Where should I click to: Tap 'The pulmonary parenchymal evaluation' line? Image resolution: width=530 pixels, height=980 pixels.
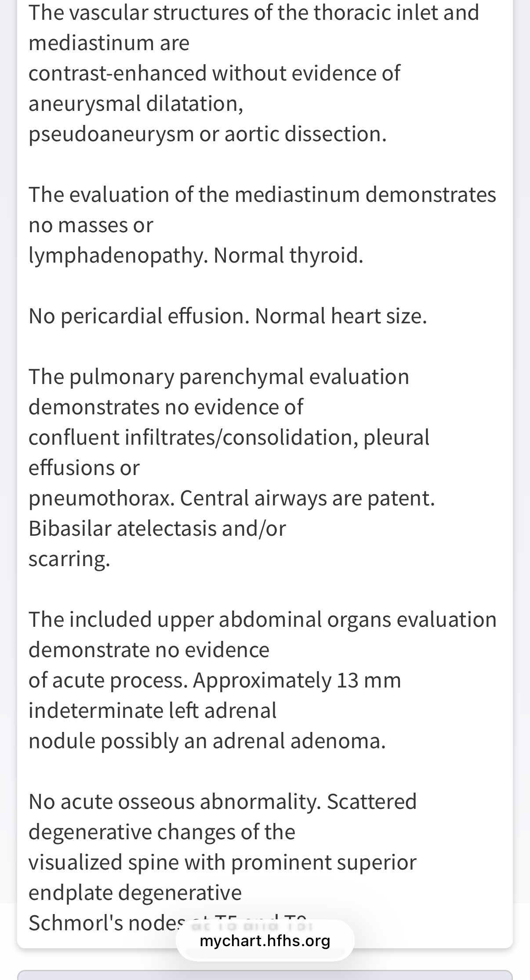pos(218,377)
